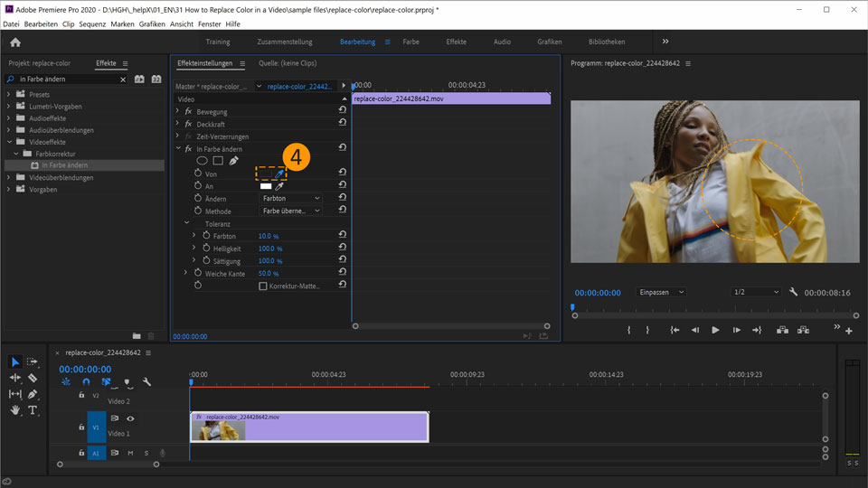Open the Ändern dropdown set to Farbton
Screen dimensions: 868x488
click(290, 198)
